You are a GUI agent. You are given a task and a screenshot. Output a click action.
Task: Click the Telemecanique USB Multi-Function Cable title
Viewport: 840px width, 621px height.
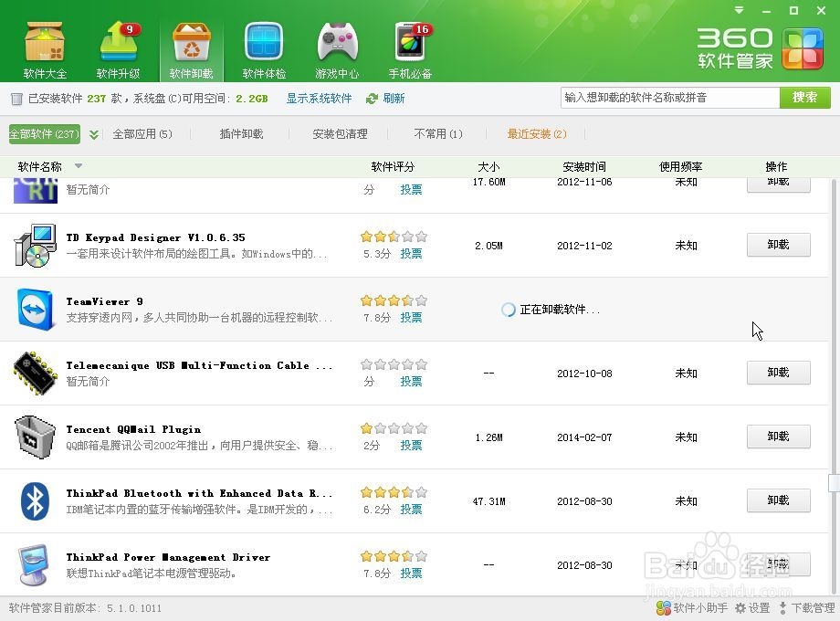pyautogui.click(x=199, y=365)
